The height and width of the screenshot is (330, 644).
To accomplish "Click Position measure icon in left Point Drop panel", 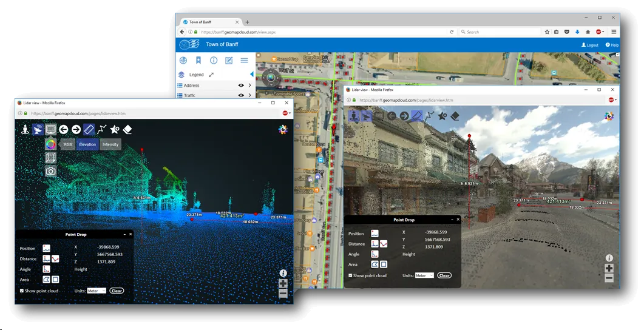I will [x=46, y=248].
